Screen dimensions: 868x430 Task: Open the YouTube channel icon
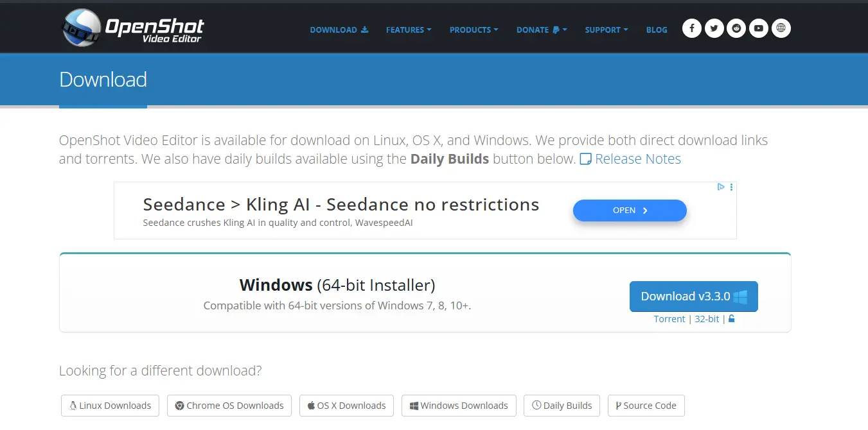[758, 28]
